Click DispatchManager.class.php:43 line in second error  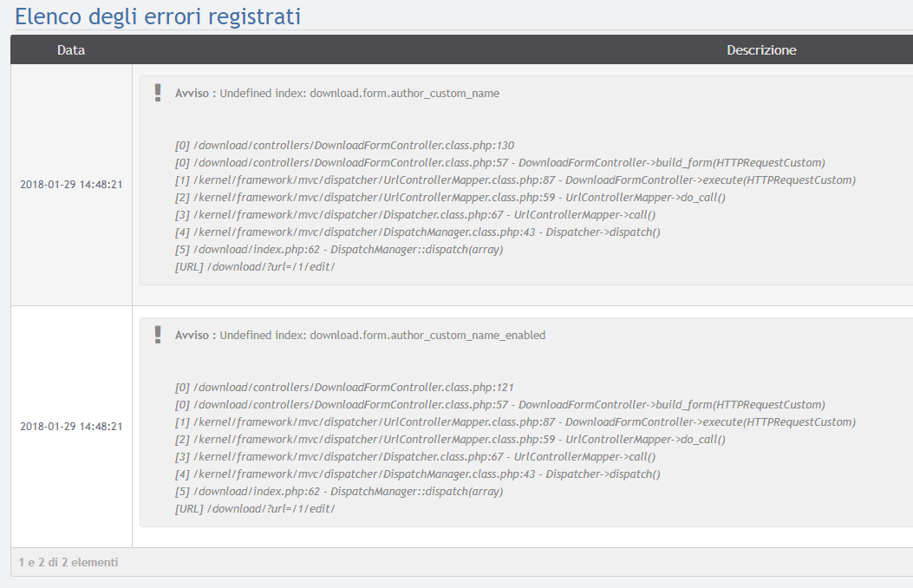[x=417, y=474]
